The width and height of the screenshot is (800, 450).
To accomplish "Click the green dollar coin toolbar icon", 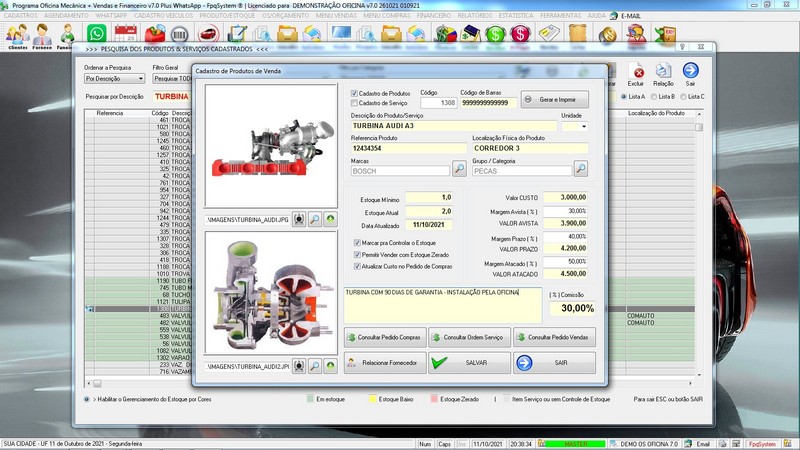I will coord(495,34).
